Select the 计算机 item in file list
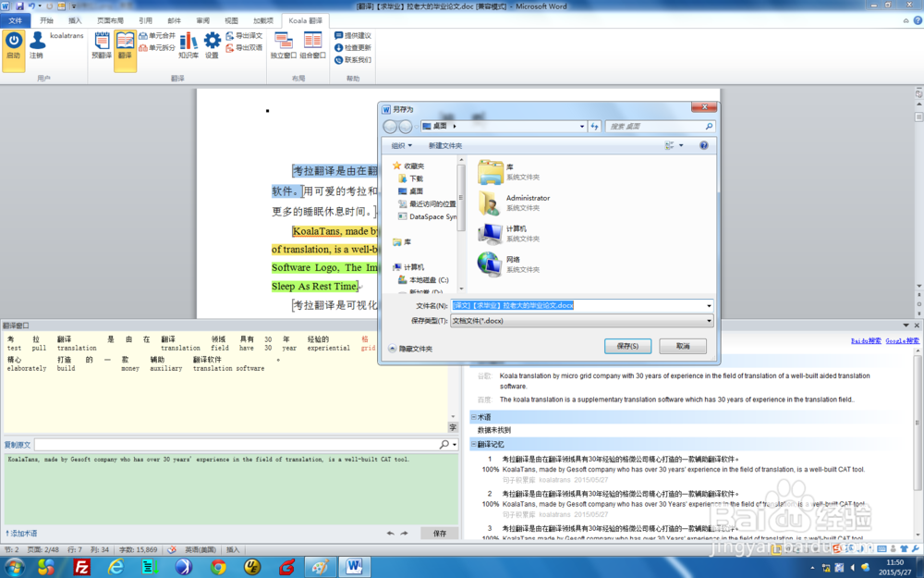 click(x=509, y=234)
